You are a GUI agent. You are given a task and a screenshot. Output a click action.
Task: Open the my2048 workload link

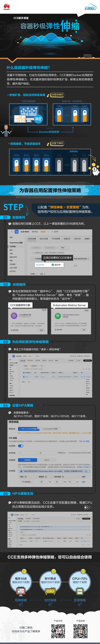click(x=40, y=265)
